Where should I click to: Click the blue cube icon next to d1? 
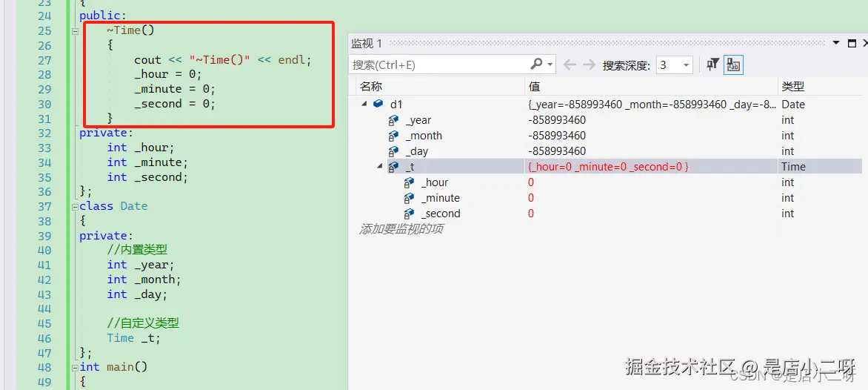point(378,104)
